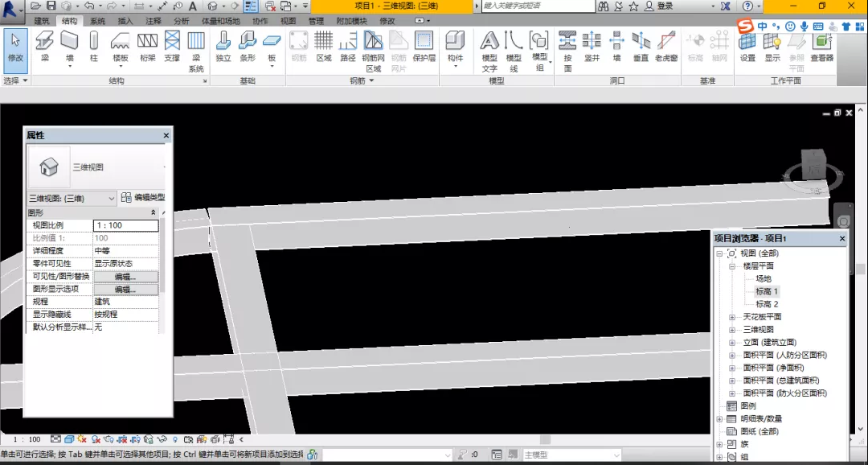Switch to the 管理 ribbon tab
Viewport: 868px width, 465px height.
click(x=316, y=21)
